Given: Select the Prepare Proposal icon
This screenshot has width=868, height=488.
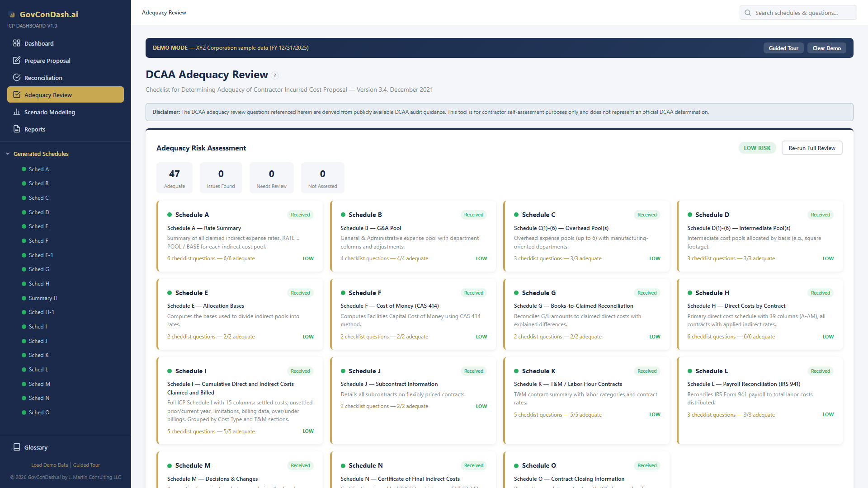Looking at the screenshot, I should point(17,60).
